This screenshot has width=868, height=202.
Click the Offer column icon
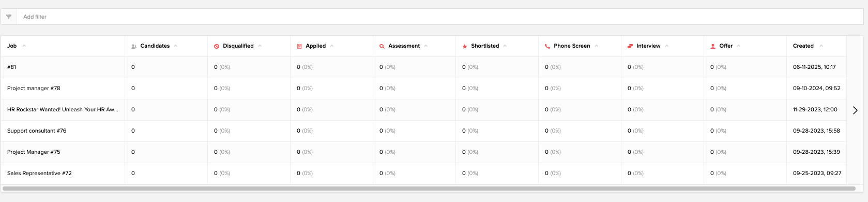pos(713,46)
